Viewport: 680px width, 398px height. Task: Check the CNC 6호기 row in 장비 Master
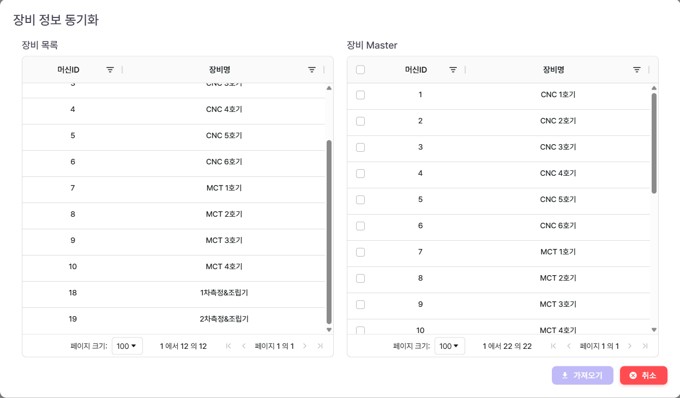[x=360, y=226]
